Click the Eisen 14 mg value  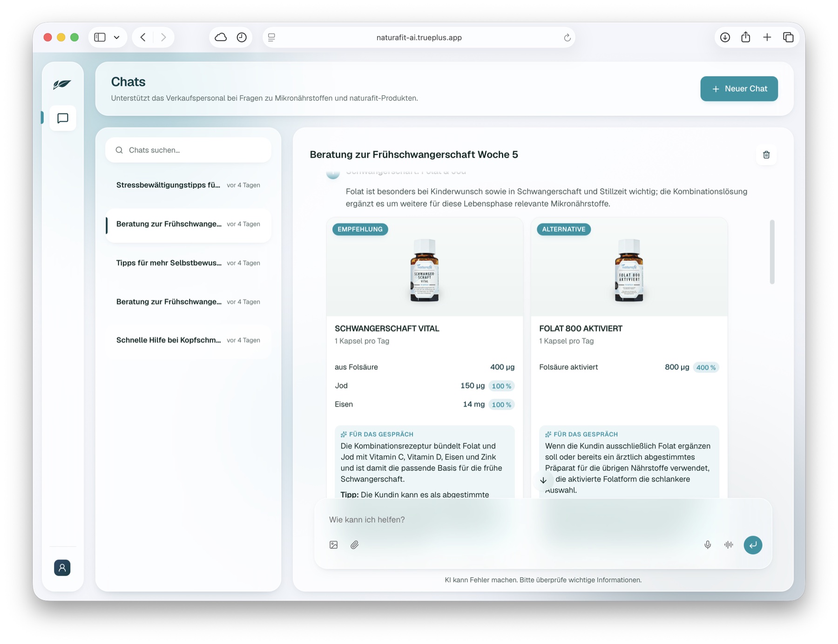click(473, 404)
